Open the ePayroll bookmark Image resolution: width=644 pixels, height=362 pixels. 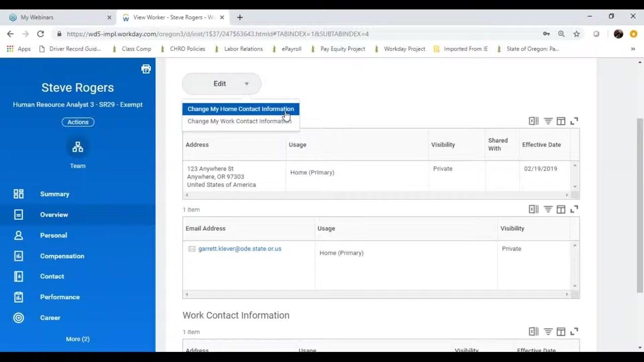tap(286, 49)
